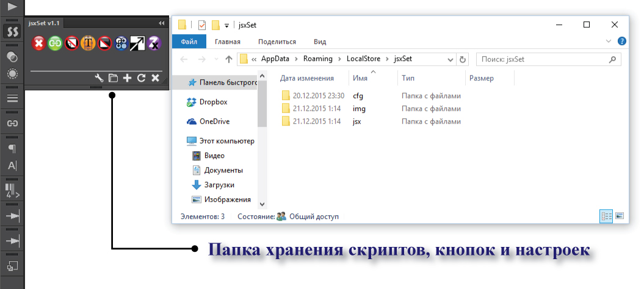Image resolution: width=644 pixels, height=289 pixels.
Task: Open the dotted circle dock panel icon
Action: (13, 74)
